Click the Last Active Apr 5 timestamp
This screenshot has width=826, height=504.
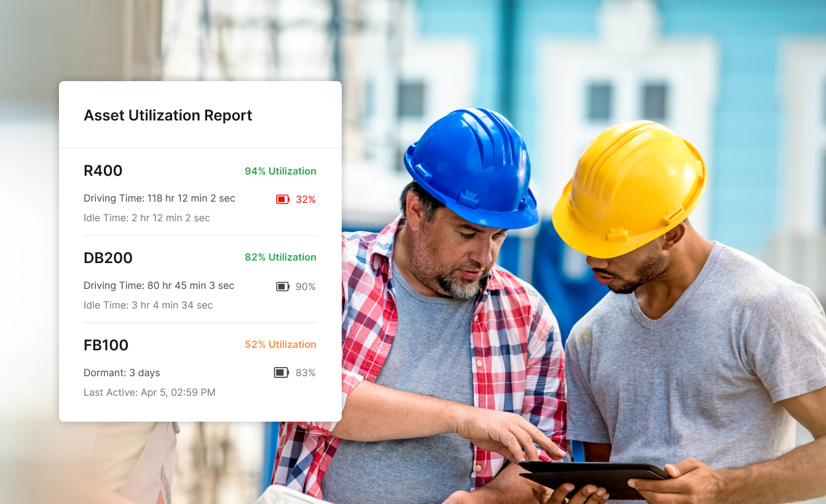(x=149, y=393)
